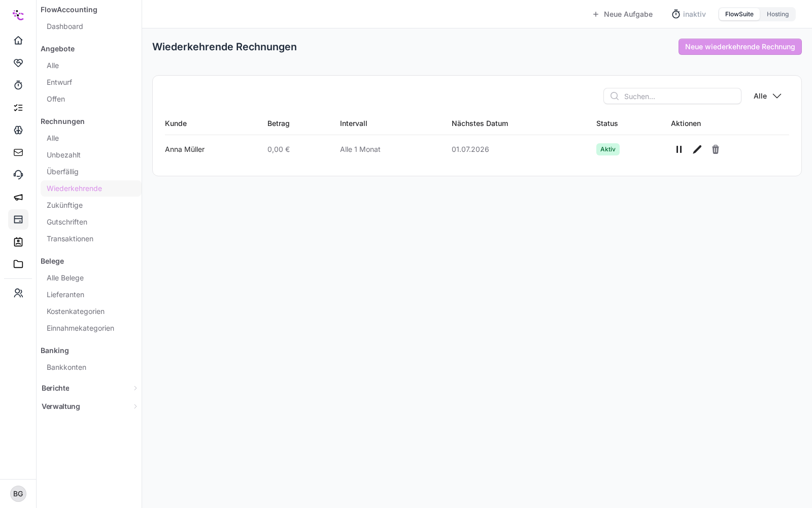Focus the Suchen search field
812x508 pixels.
(672, 96)
